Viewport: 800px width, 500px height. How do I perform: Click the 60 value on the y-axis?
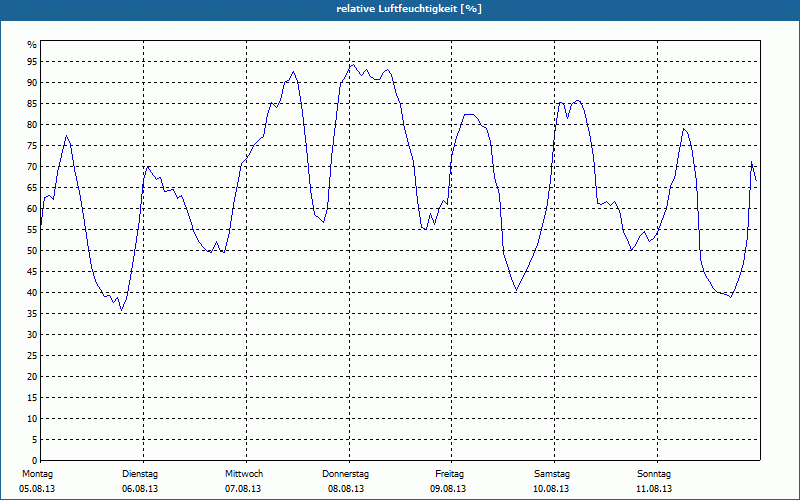click(x=32, y=209)
